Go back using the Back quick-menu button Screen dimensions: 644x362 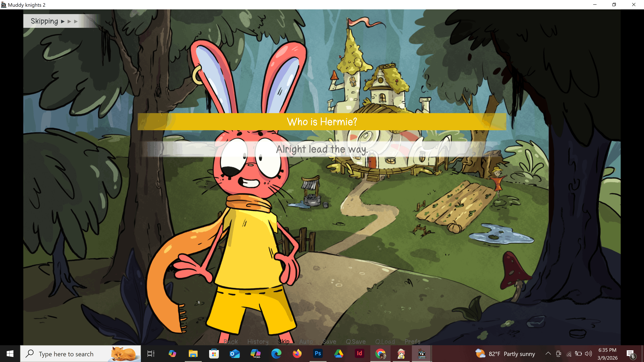click(x=230, y=342)
